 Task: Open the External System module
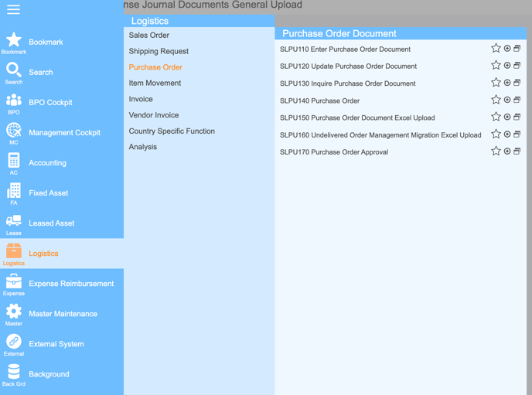56,344
